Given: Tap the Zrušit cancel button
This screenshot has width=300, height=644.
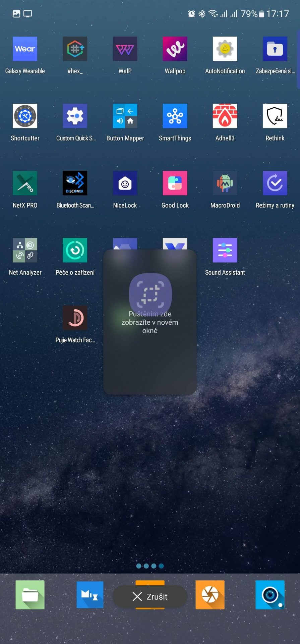Looking at the screenshot, I should 150,596.
